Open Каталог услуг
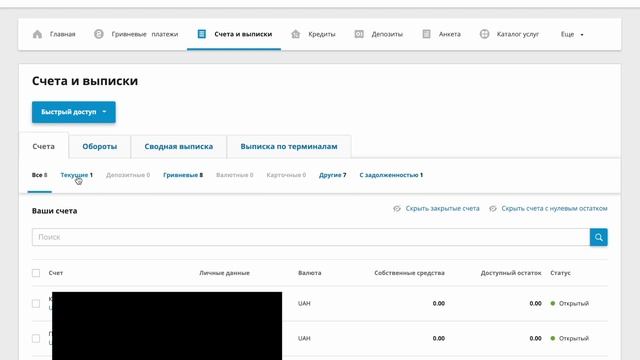640x360 pixels. coord(518,34)
